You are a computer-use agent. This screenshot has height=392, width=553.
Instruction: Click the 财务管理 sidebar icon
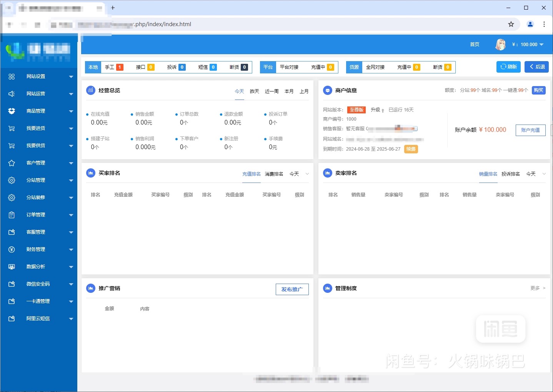[x=12, y=249]
